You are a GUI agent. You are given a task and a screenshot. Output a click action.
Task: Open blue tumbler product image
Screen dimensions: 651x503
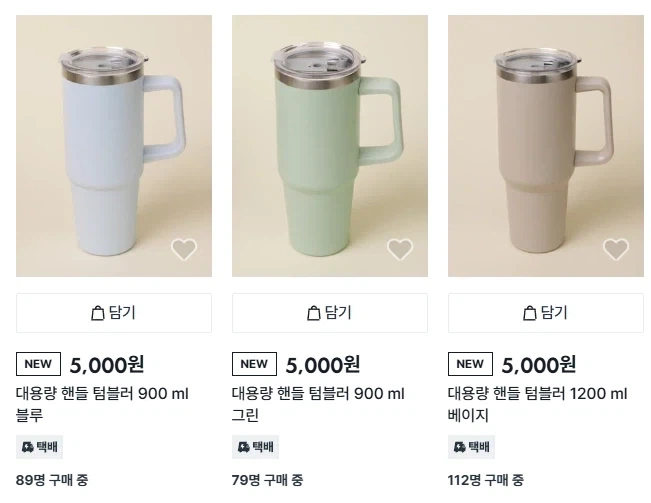tap(114, 146)
